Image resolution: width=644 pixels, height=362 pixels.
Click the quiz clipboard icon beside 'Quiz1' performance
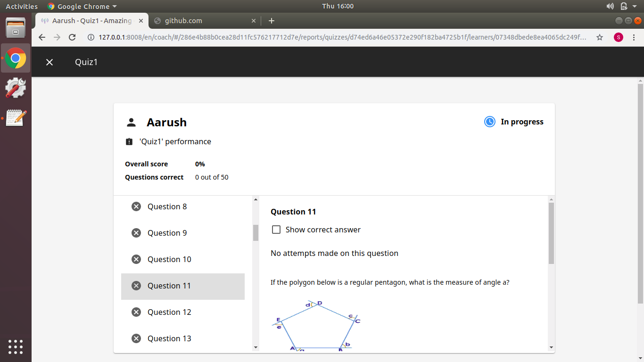click(x=129, y=141)
